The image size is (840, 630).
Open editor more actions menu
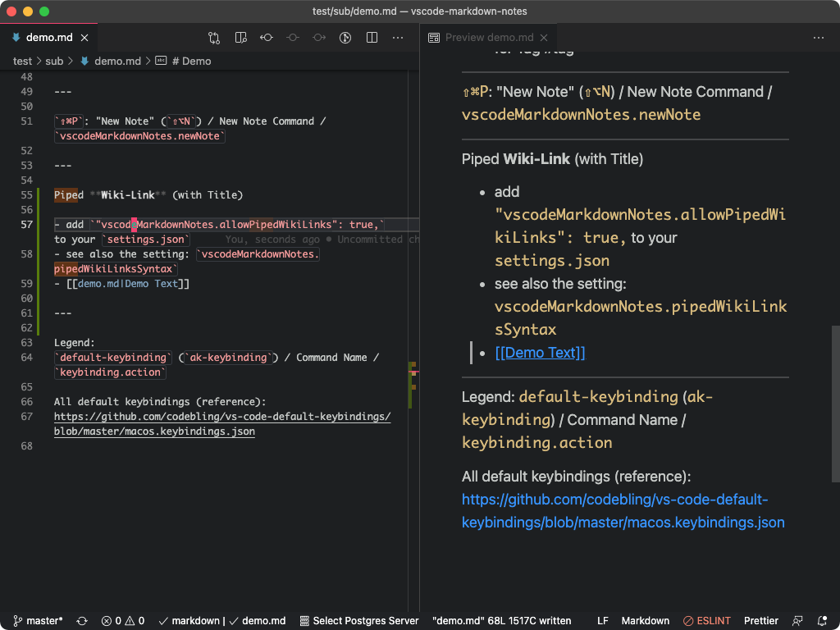[398, 38]
